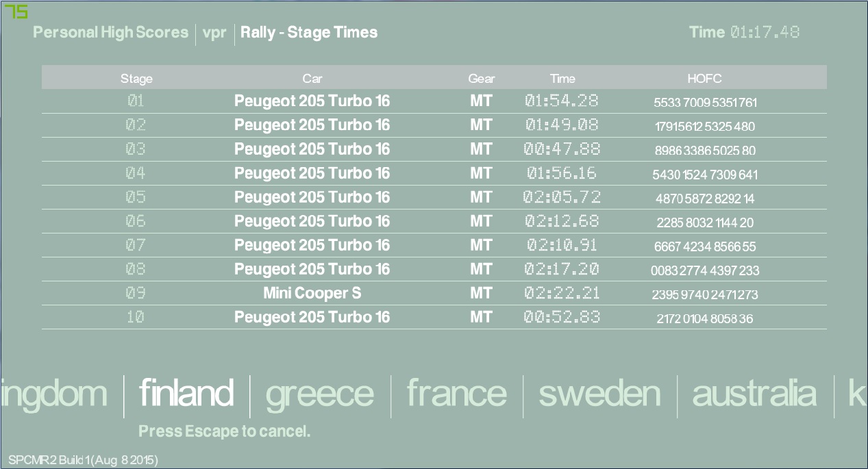Screen dimensions: 868x469
Task: Click the Personal High Scores heading
Action: point(110,32)
